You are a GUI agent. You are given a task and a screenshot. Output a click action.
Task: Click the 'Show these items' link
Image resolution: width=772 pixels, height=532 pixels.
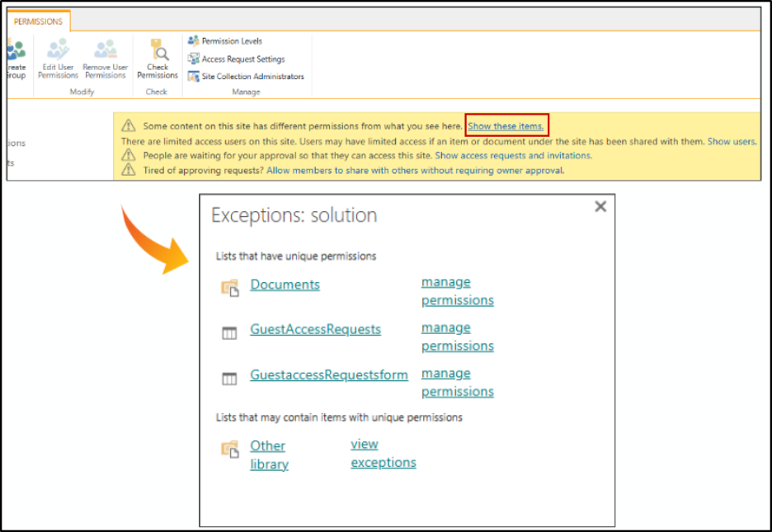(506, 126)
